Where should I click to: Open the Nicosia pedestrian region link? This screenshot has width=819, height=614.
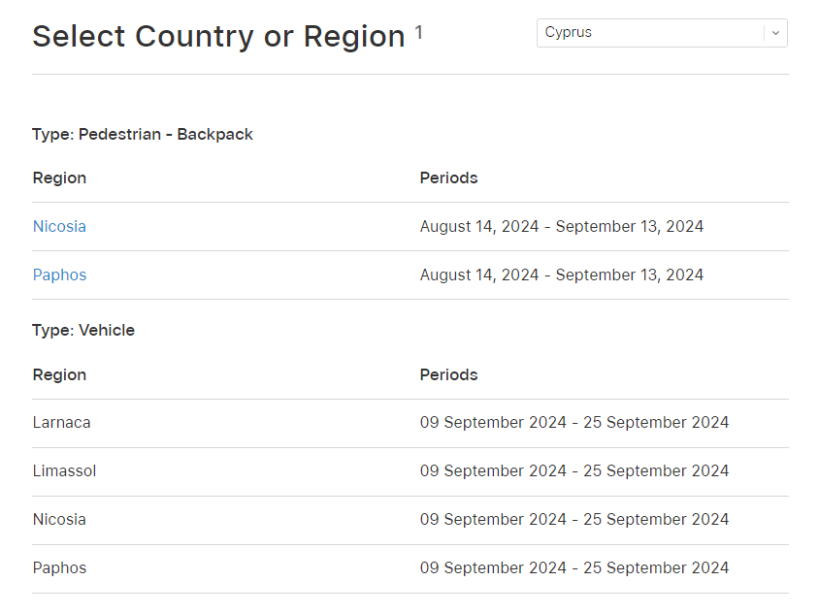click(x=60, y=227)
